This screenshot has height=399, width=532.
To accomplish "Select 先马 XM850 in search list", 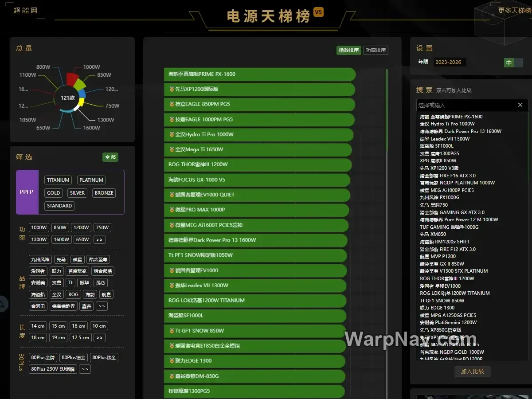I will pos(433,234).
